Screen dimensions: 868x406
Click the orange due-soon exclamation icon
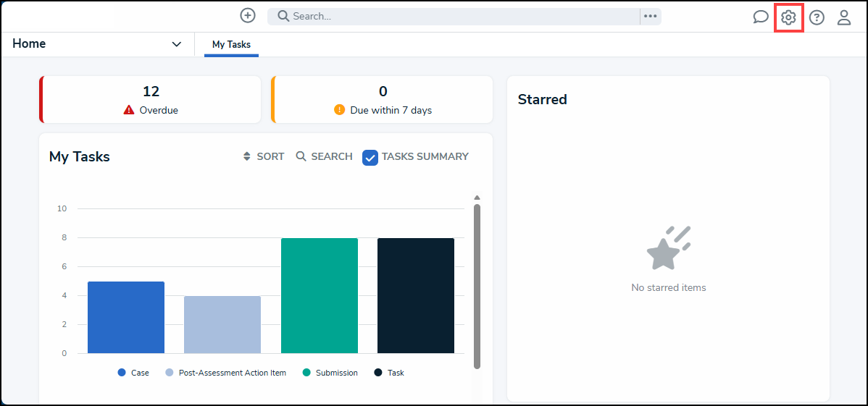pos(339,110)
